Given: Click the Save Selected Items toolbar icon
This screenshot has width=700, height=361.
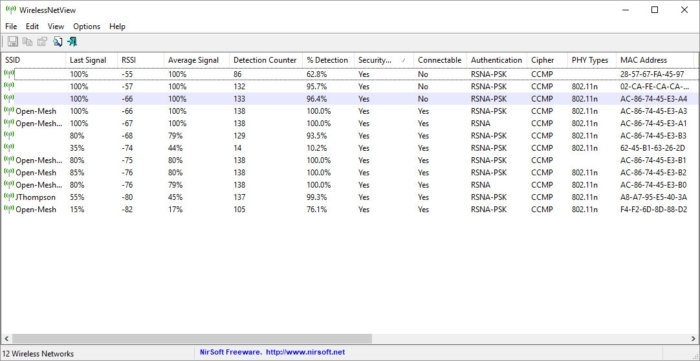Looking at the screenshot, I should [x=12, y=42].
